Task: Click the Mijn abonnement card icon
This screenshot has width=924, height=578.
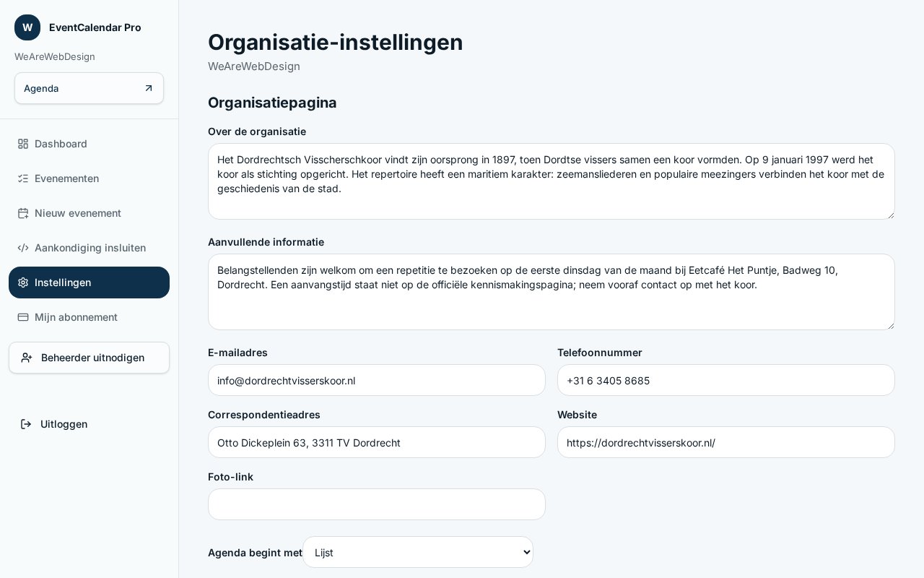Action: tap(23, 317)
